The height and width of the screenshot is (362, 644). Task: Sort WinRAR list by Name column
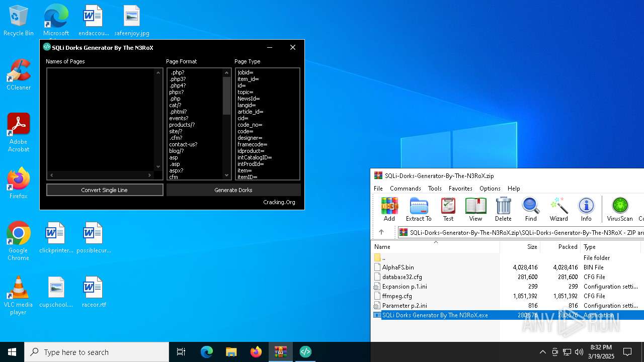(436, 247)
